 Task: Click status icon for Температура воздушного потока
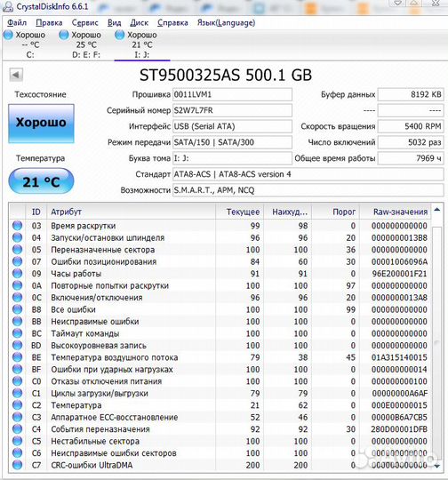click(x=18, y=357)
